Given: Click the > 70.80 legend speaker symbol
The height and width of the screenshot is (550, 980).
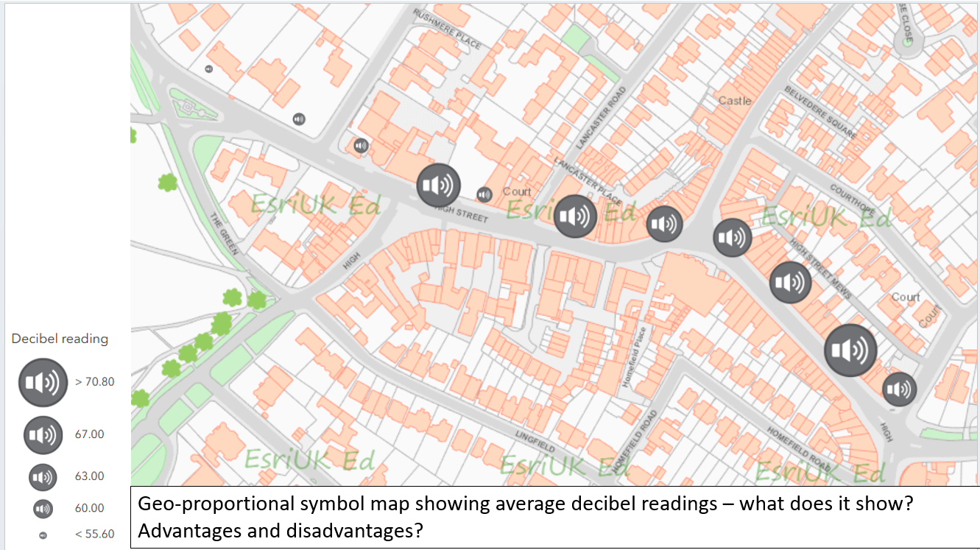Looking at the screenshot, I should (x=43, y=382).
